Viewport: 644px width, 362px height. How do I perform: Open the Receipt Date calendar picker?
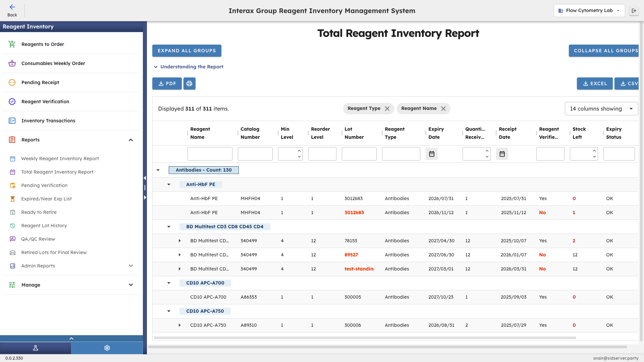pos(502,154)
